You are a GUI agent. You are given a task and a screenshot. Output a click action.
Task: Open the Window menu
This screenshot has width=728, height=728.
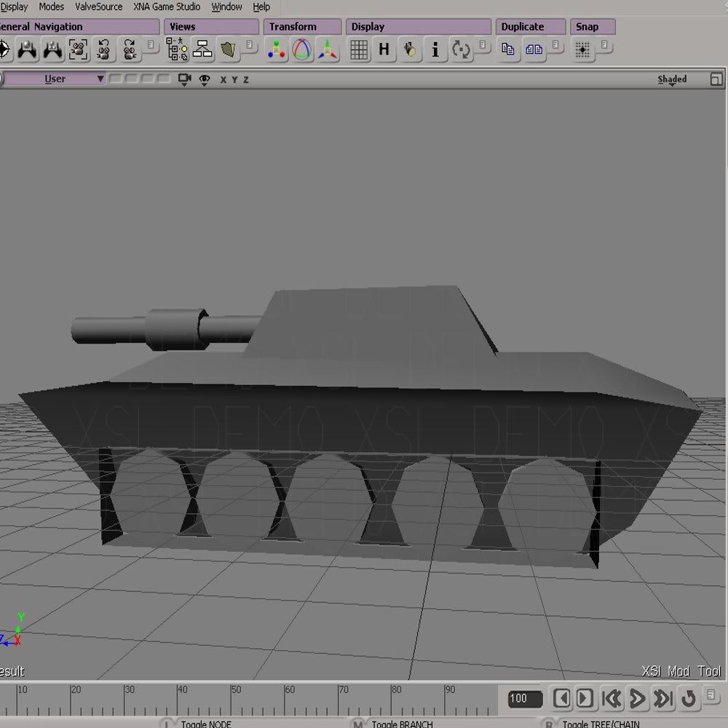(x=226, y=7)
